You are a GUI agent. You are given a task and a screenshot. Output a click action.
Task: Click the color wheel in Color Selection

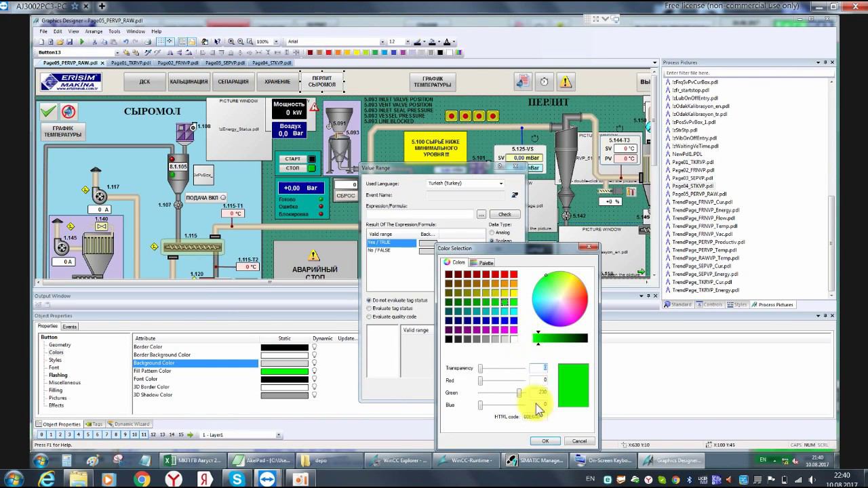[x=560, y=299]
